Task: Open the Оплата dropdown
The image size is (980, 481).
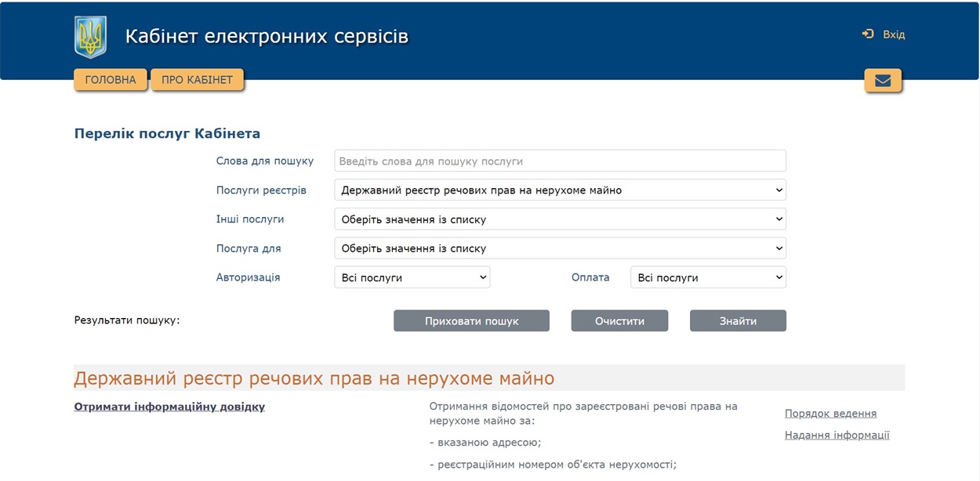Action: pyautogui.click(x=708, y=277)
